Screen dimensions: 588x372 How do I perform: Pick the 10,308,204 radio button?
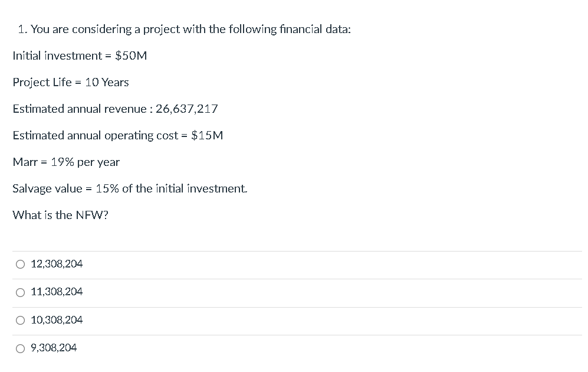tap(21, 321)
